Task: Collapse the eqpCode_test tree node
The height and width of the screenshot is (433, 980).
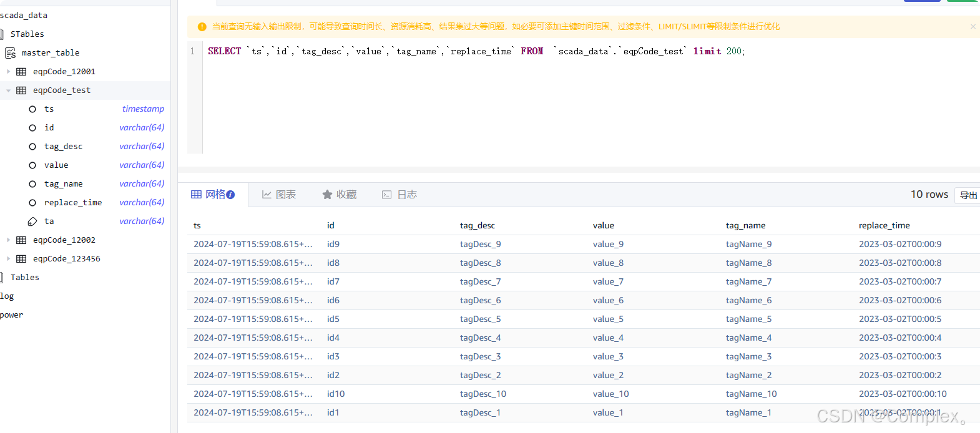Action: click(8, 90)
